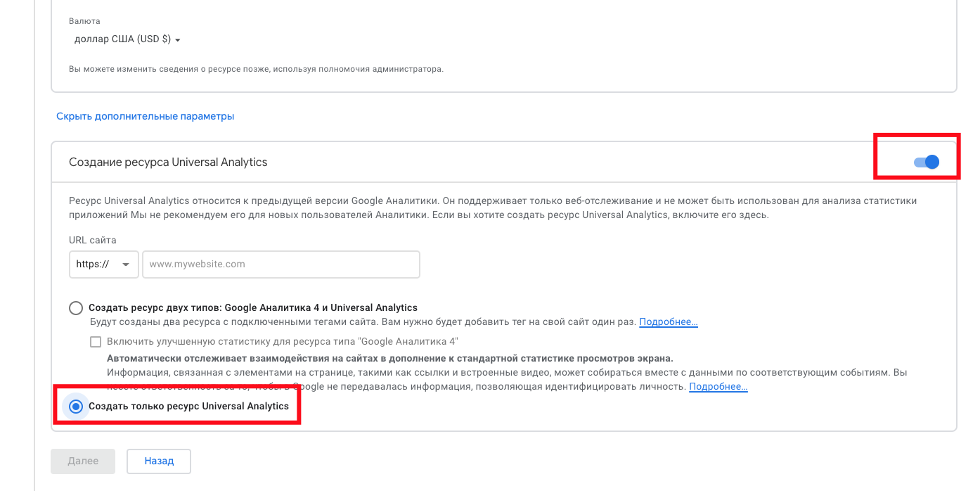Turn off the Universal Analytics resource switch
980x491 pixels.
click(927, 162)
